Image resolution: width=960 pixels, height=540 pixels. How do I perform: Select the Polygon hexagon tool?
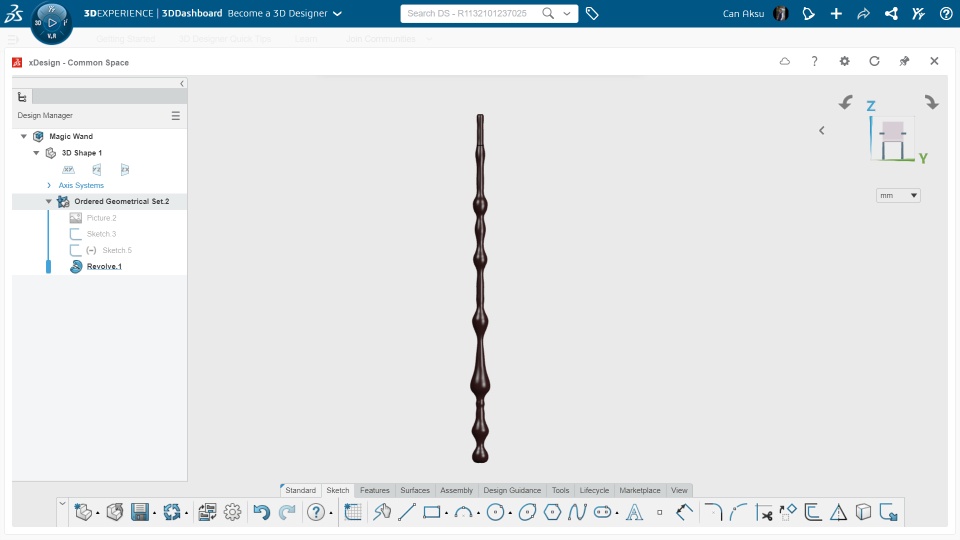552,512
